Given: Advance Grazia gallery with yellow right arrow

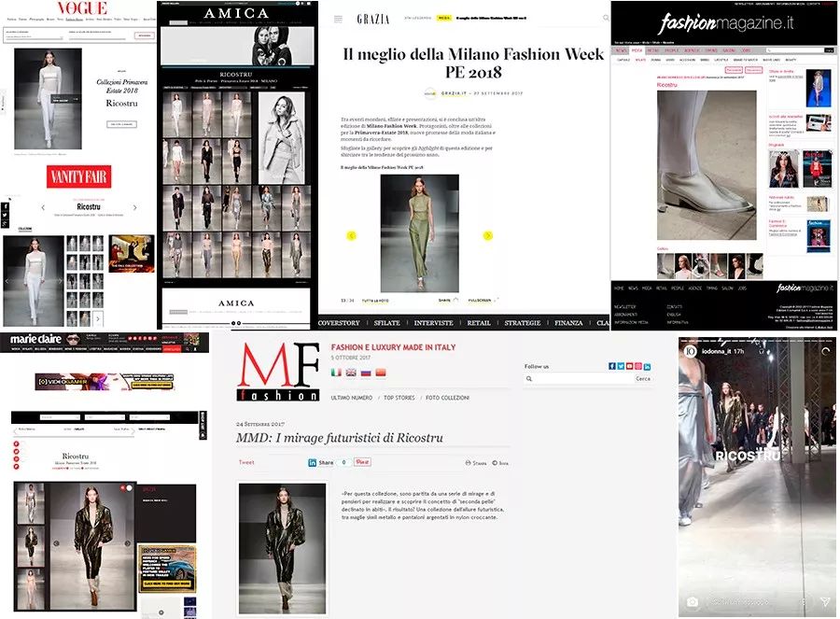Looking at the screenshot, I should pos(487,235).
